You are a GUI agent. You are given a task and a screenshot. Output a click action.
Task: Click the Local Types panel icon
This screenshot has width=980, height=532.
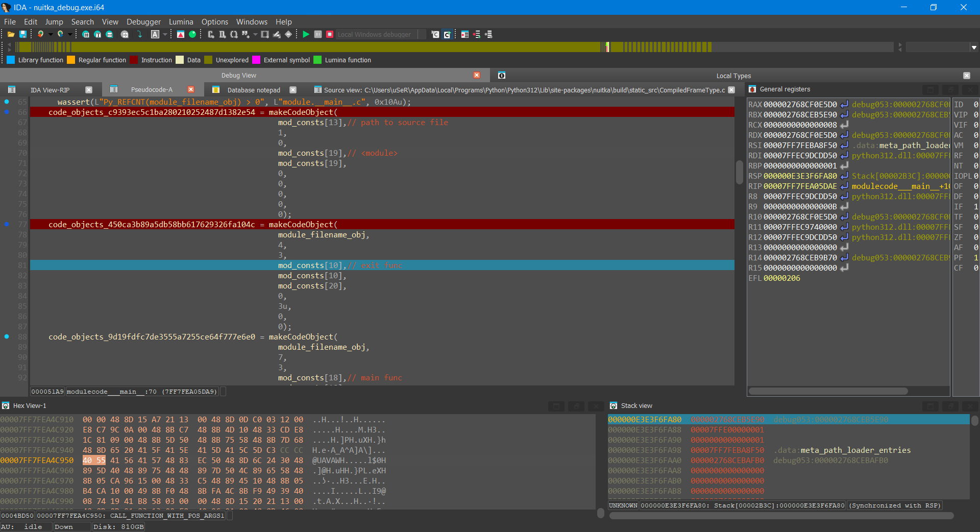[502, 76]
